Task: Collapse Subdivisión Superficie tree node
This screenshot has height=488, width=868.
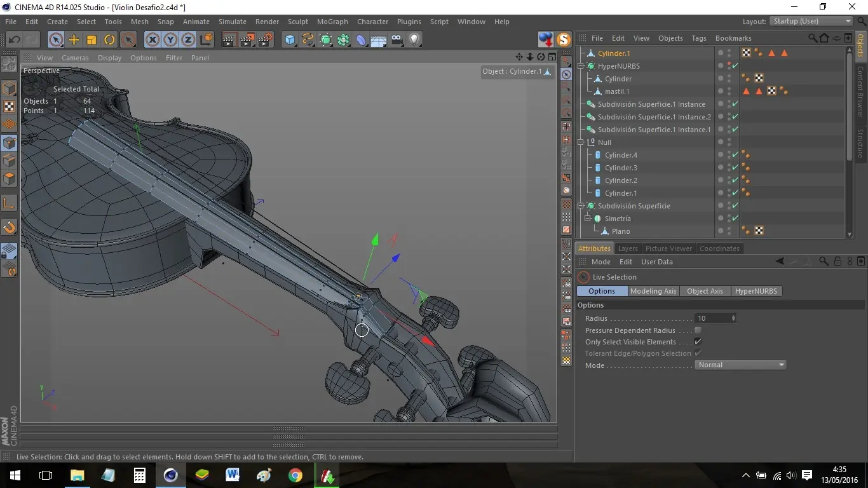Action: click(581, 206)
